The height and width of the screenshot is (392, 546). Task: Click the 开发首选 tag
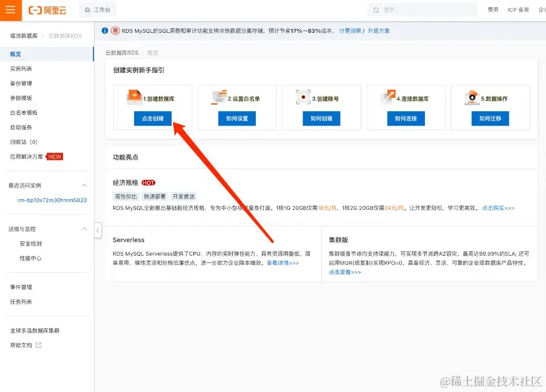(184, 197)
